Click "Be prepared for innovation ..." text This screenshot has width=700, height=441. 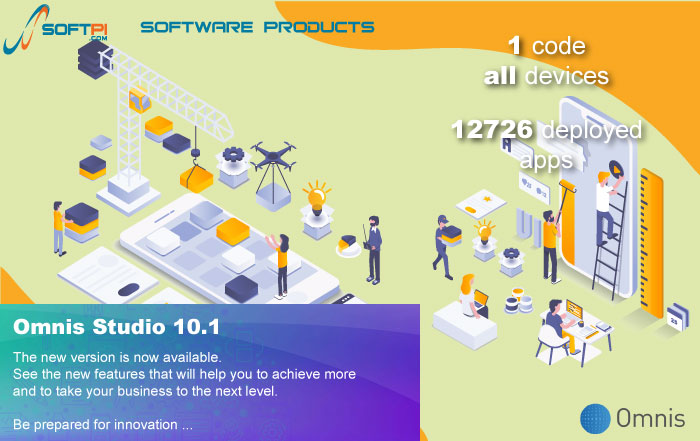point(103,424)
